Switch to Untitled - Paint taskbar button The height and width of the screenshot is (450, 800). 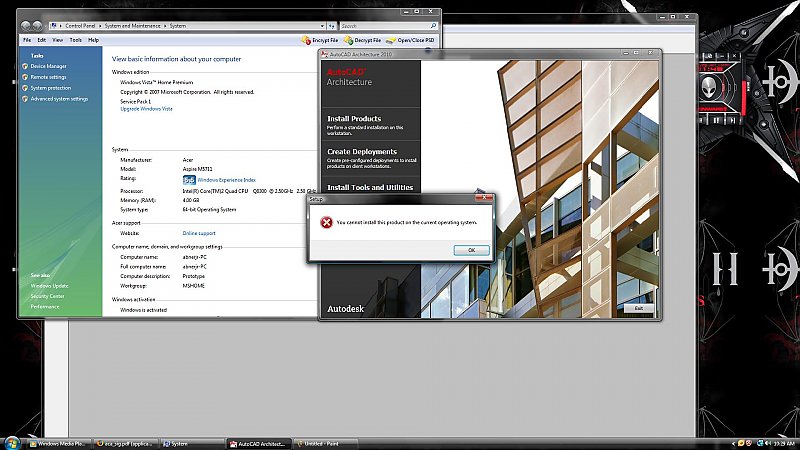(326, 444)
